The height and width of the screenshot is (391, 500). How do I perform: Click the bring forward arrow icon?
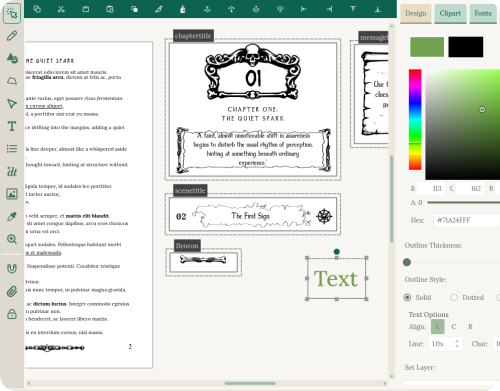[231, 9]
